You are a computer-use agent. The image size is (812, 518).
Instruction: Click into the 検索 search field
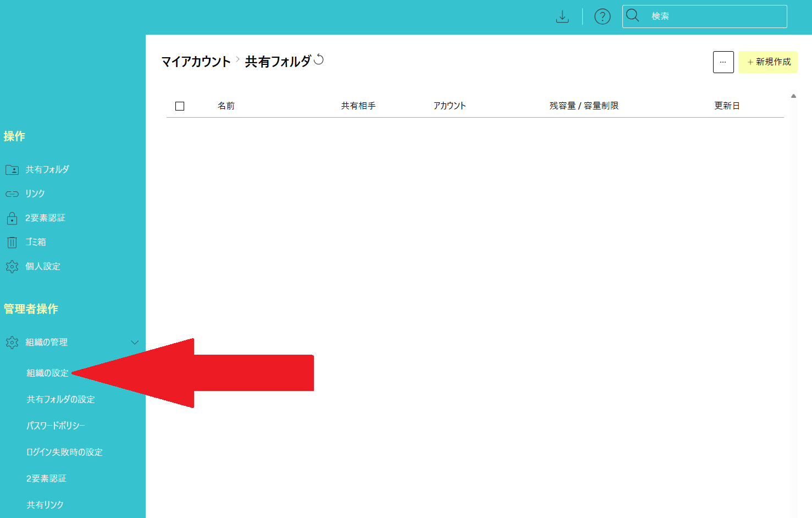tap(715, 16)
